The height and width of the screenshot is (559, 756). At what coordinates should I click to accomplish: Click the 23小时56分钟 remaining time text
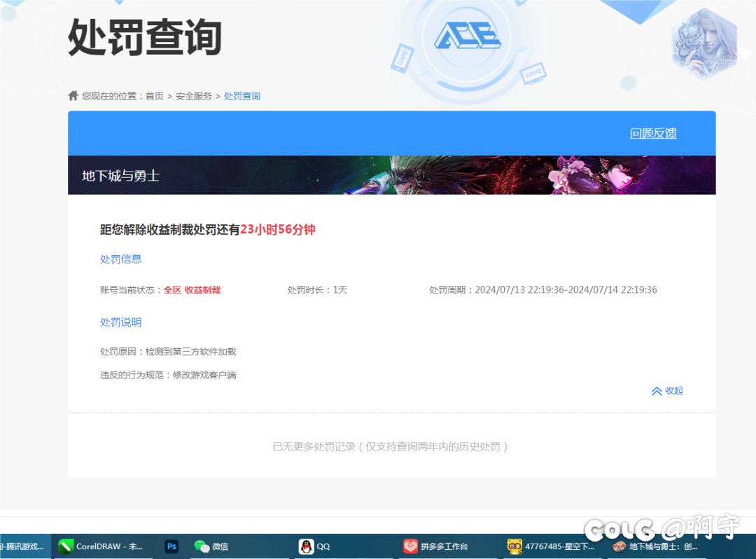pyautogui.click(x=278, y=229)
